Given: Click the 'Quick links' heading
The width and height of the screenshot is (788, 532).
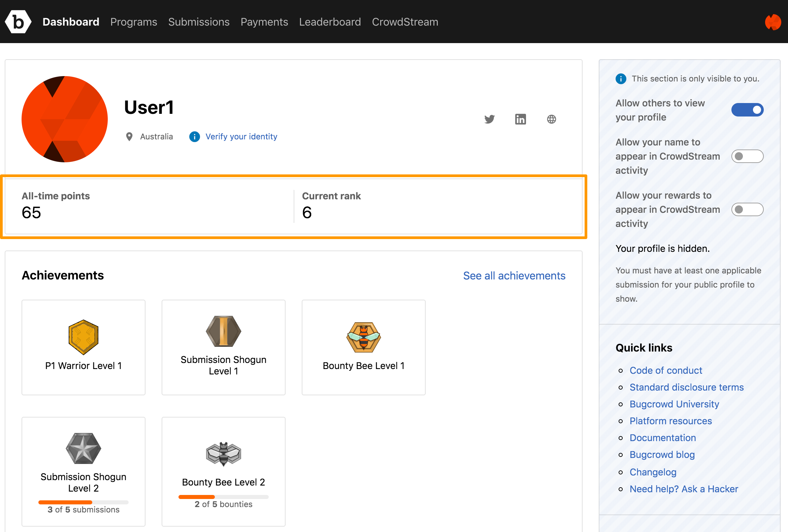Looking at the screenshot, I should (644, 348).
